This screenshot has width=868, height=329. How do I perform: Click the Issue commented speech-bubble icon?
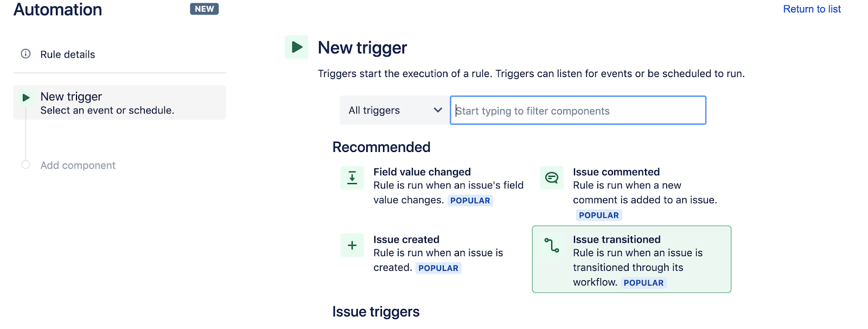(551, 178)
